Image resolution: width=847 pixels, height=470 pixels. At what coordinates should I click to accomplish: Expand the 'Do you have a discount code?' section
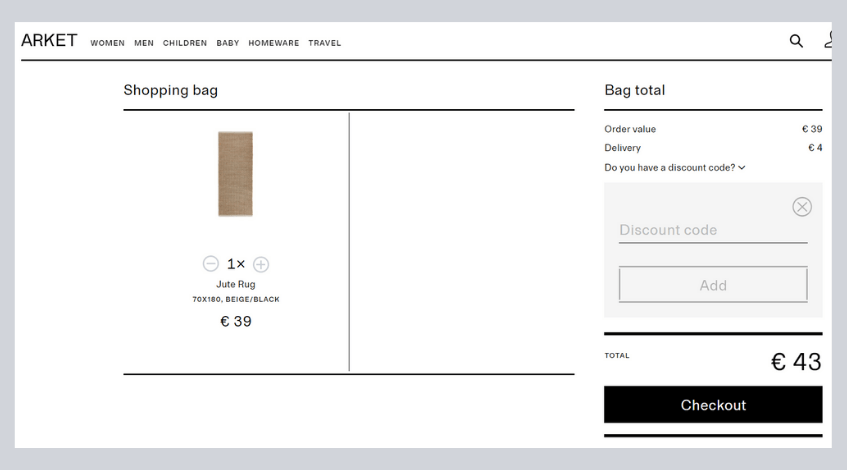tap(675, 167)
